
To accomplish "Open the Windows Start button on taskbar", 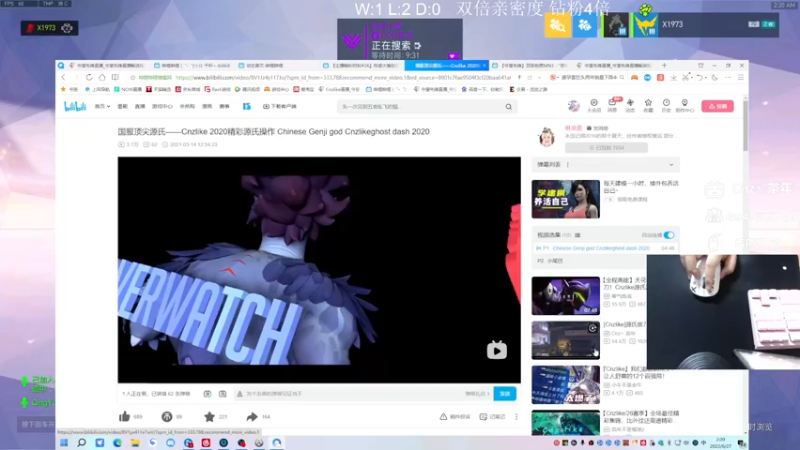I will (x=64, y=443).
